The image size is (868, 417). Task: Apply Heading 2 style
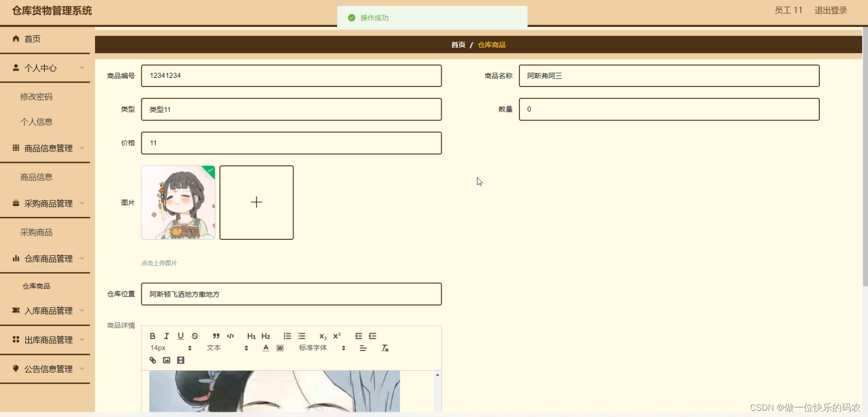coord(266,336)
